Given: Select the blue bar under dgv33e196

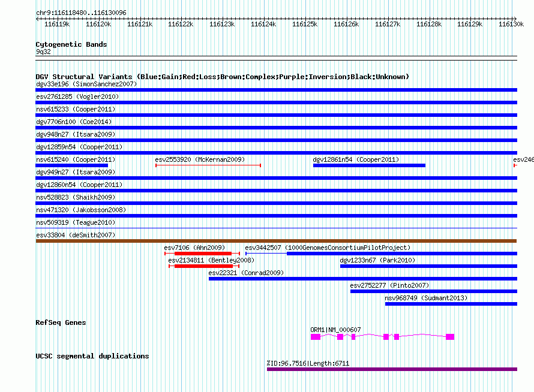Looking at the screenshot, I should click(x=276, y=90).
